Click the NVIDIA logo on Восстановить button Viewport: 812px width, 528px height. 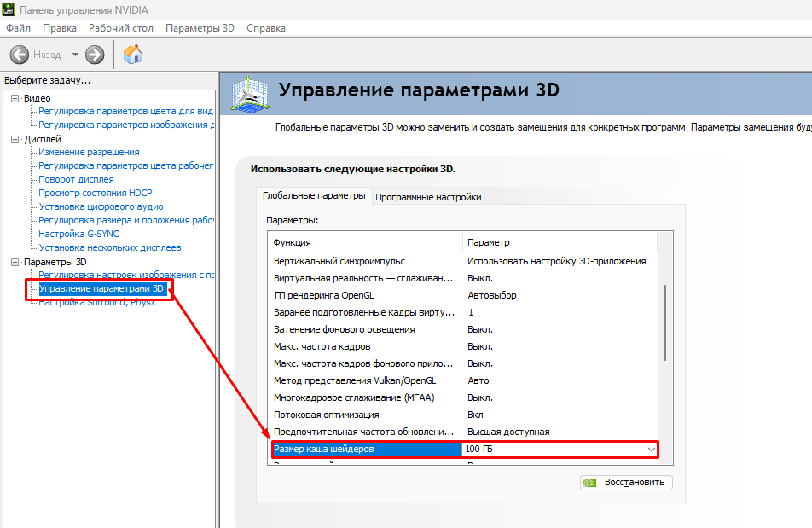click(x=590, y=482)
